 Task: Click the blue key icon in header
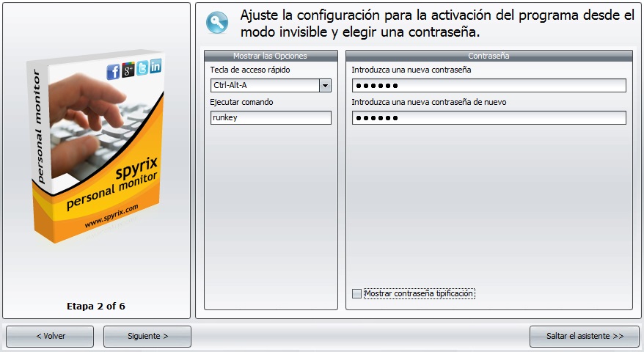tap(217, 23)
